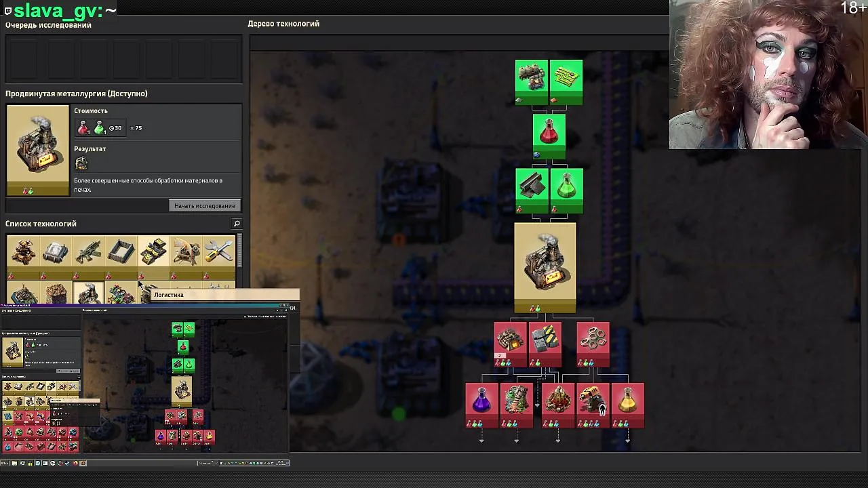This screenshot has width=868, height=488.
Task: Select the yellow science flask technology node
Action: pos(628,405)
